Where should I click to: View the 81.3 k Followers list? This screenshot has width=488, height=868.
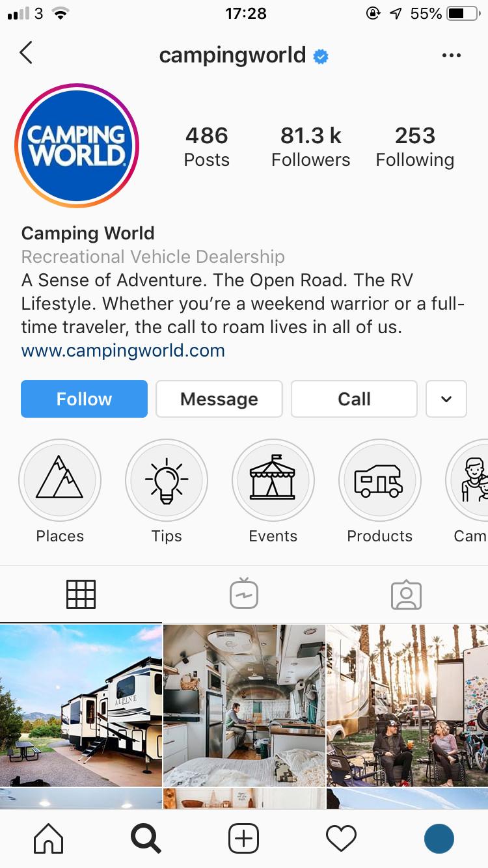pos(310,147)
